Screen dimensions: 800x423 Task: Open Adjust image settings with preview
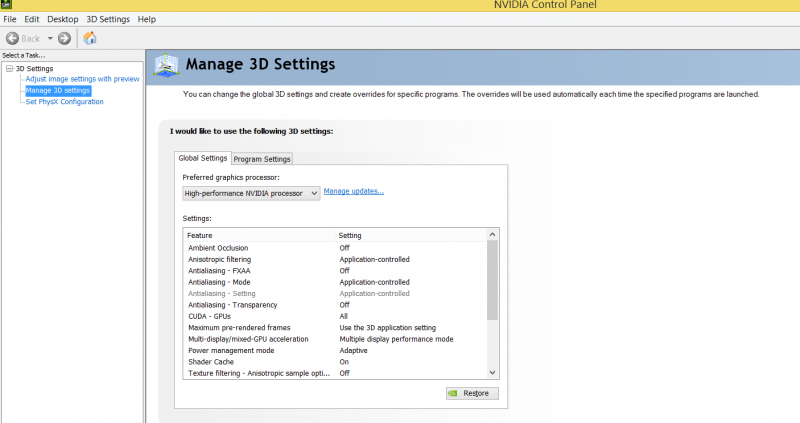(x=82, y=79)
